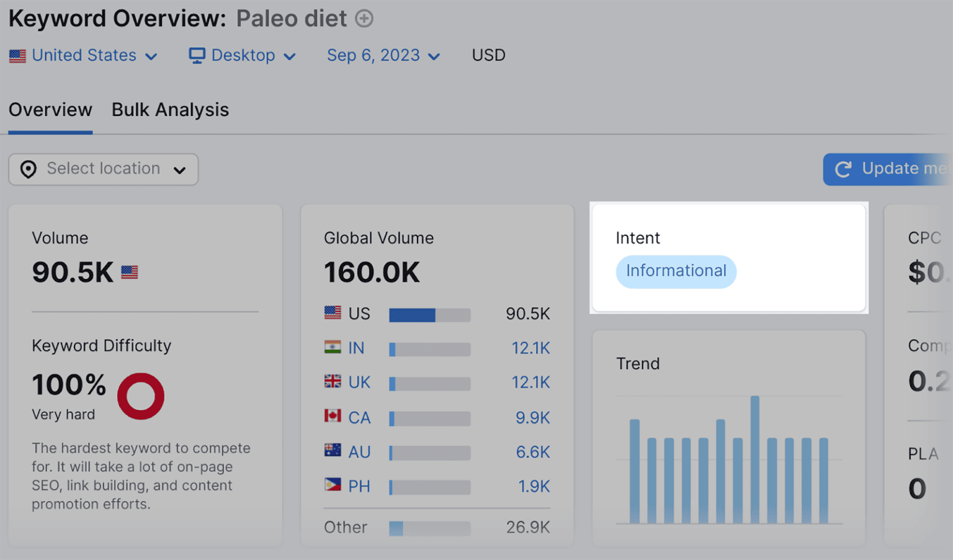Click the India flag in Global Volume list
Screen dimensions: 953x560
(333, 347)
